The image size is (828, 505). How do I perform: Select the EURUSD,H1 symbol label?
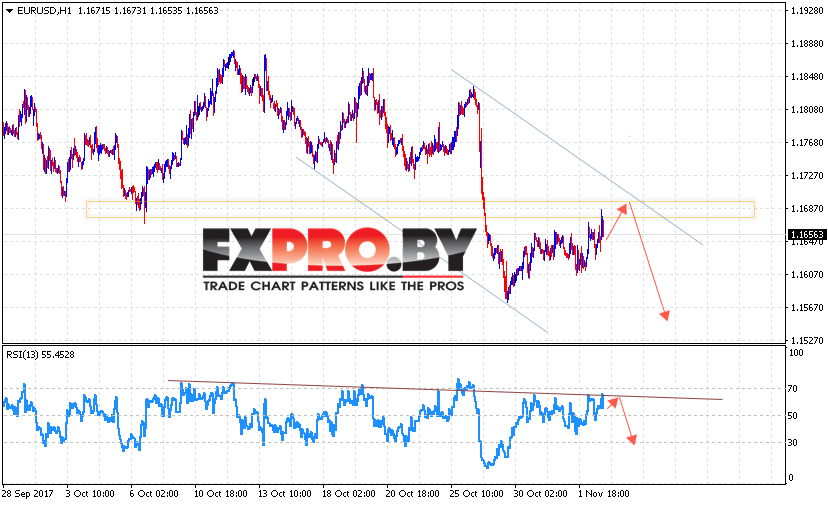pos(44,11)
